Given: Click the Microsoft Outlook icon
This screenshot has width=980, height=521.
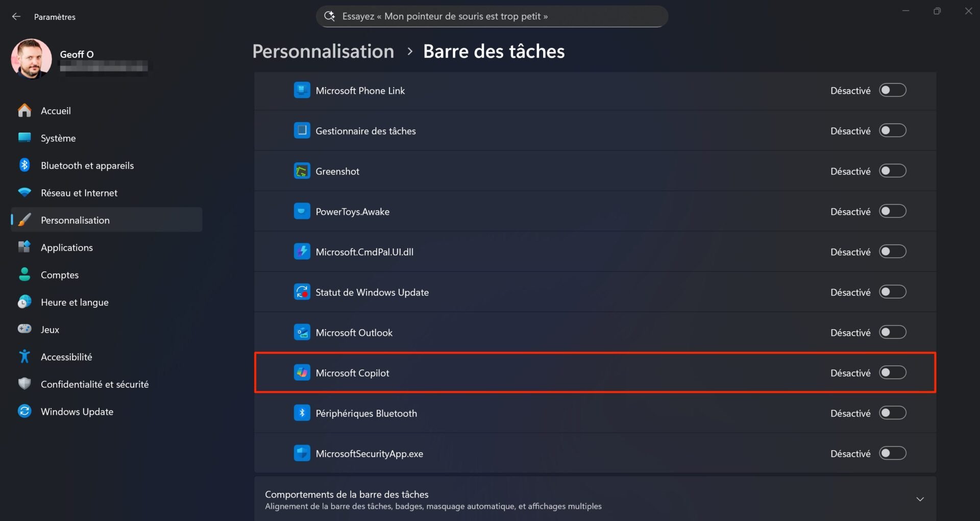Looking at the screenshot, I should pos(302,332).
